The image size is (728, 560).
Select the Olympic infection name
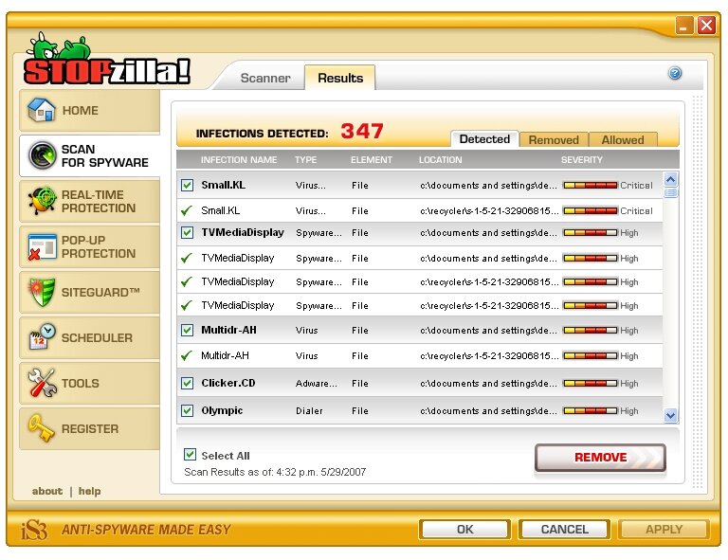click(222, 410)
